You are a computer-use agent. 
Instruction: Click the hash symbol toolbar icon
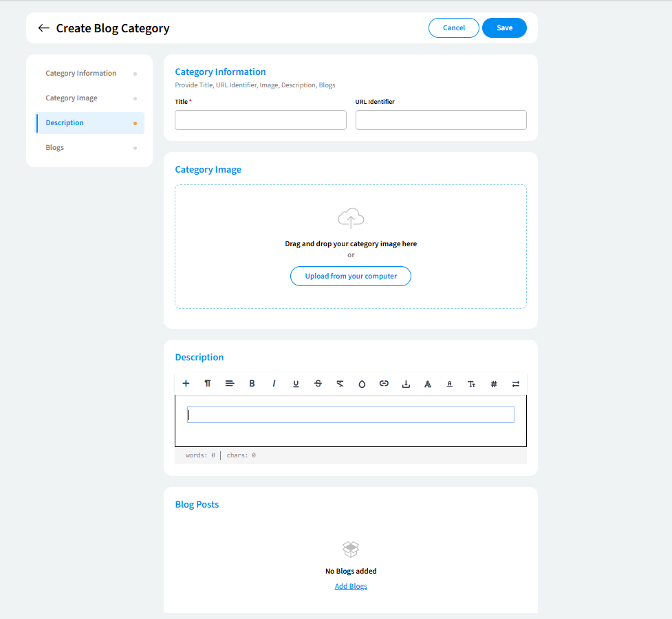coord(494,384)
